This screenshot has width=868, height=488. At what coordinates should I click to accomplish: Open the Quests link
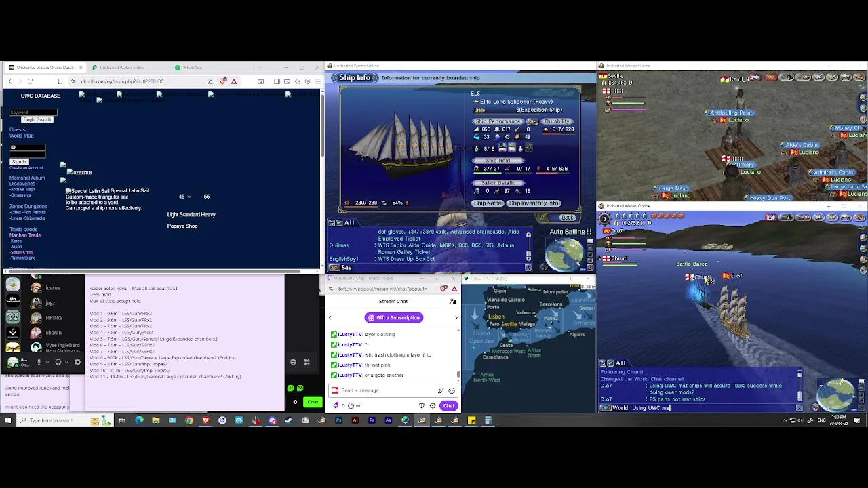(17, 129)
